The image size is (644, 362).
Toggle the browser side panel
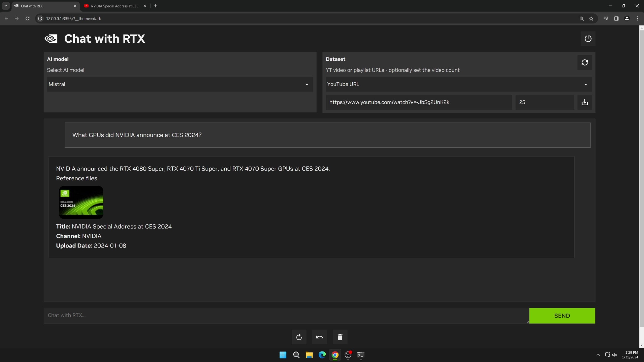tap(617, 18)
